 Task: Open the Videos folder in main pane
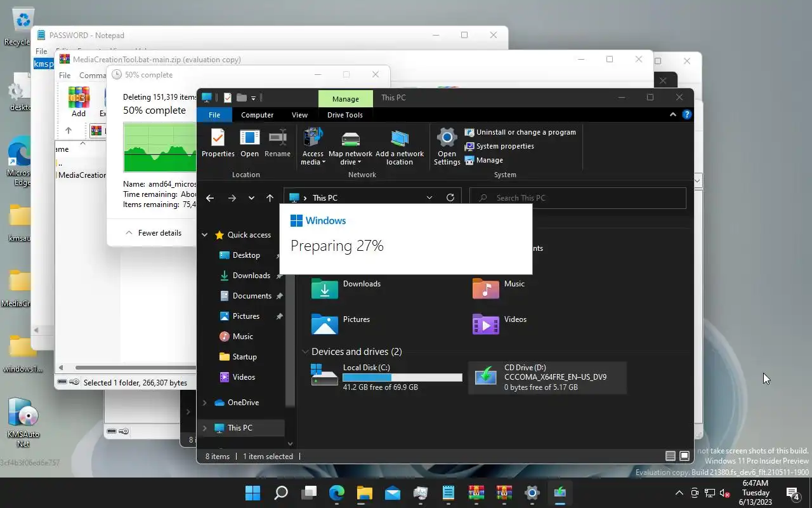[x=500, y=324]
